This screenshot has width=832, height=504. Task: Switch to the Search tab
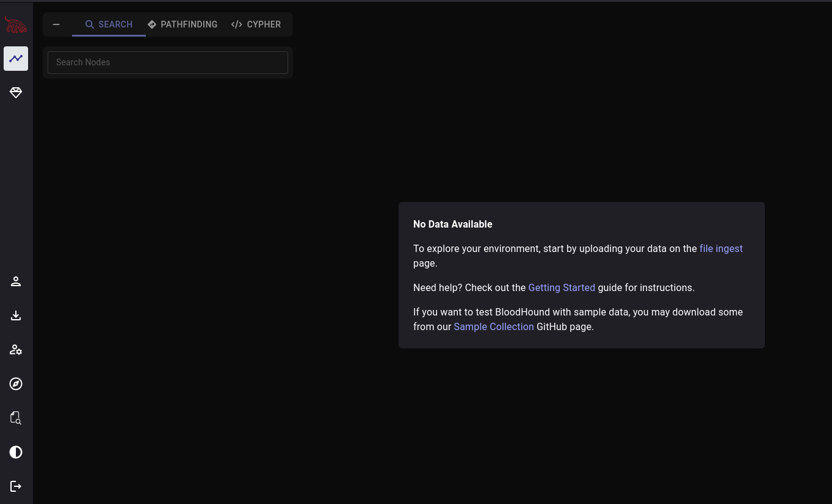[109, 24]
